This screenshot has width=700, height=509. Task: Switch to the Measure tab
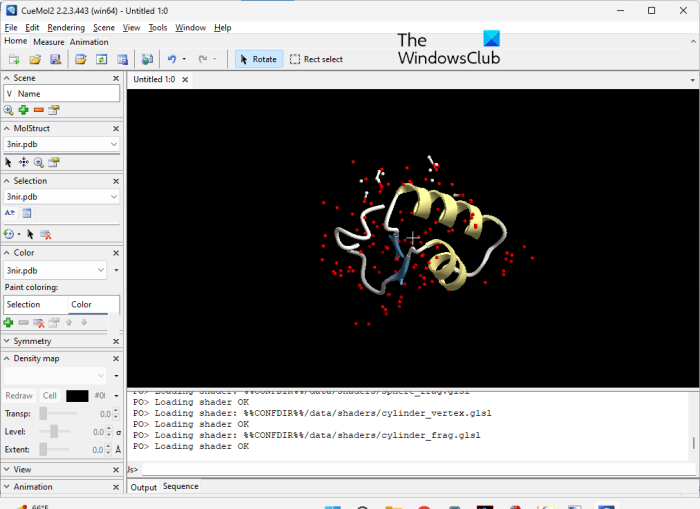tap(48, 42)
